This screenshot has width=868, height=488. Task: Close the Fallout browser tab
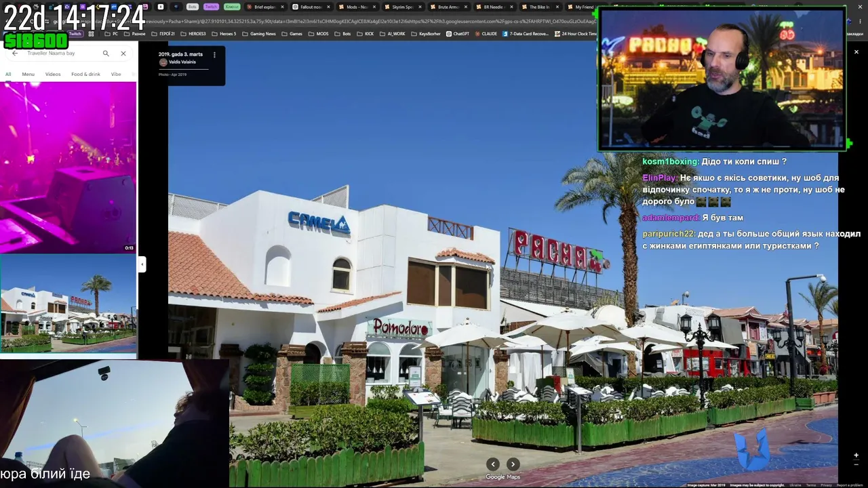coord(328,7)
